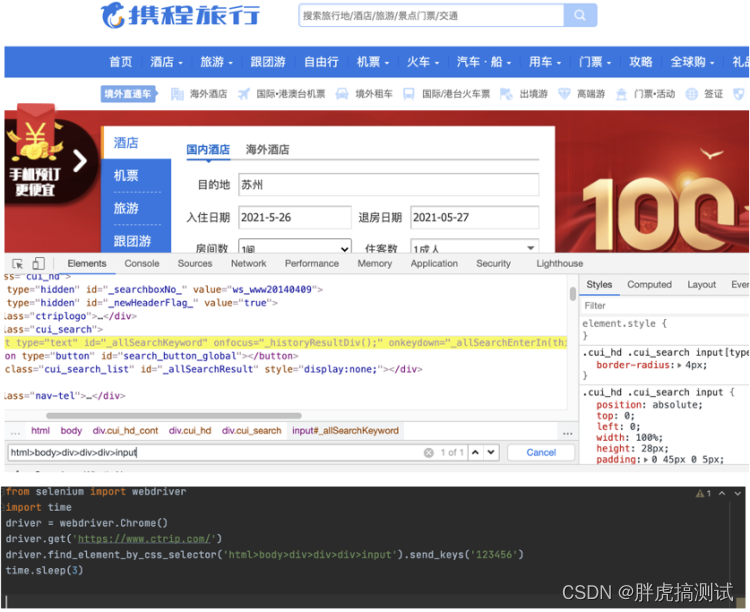Switch to the Sources tab in DevTools
Screen dimensions: 750x612
(195, 264)
